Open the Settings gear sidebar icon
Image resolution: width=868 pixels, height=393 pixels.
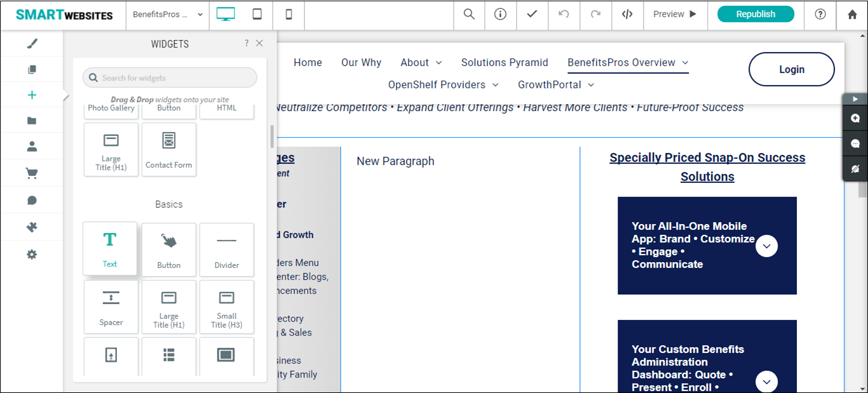(x=32, y=254)
